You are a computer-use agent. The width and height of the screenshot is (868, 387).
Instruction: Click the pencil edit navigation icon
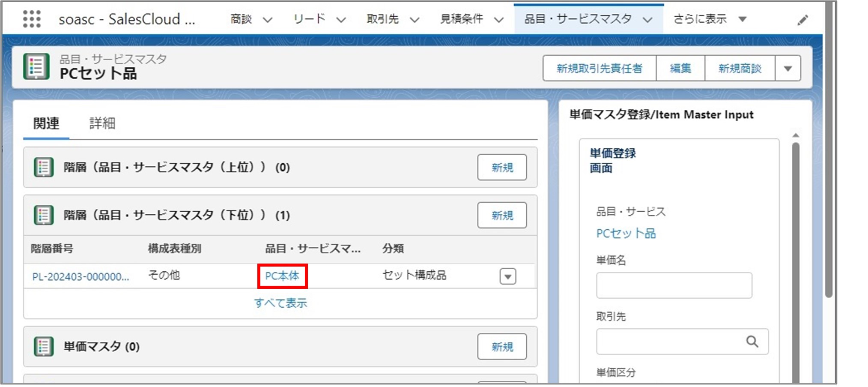point(802,20)
